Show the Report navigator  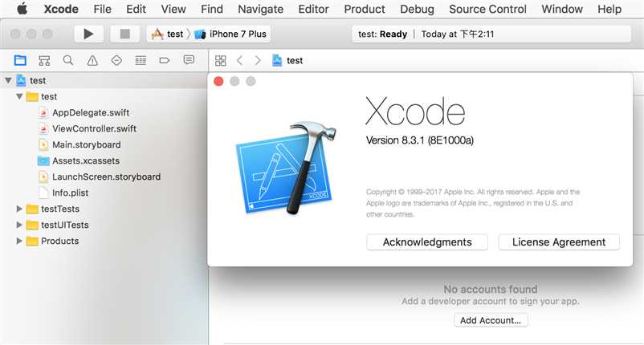[x=189, y=60]
